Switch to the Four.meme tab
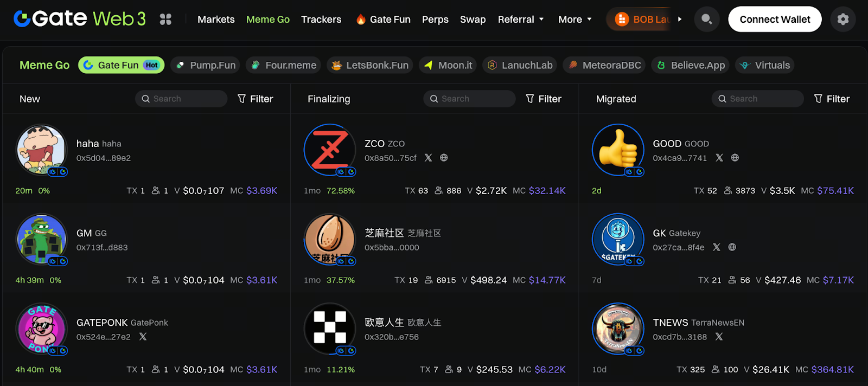Viewport: 868px width, 386px height. click(283, 65)
